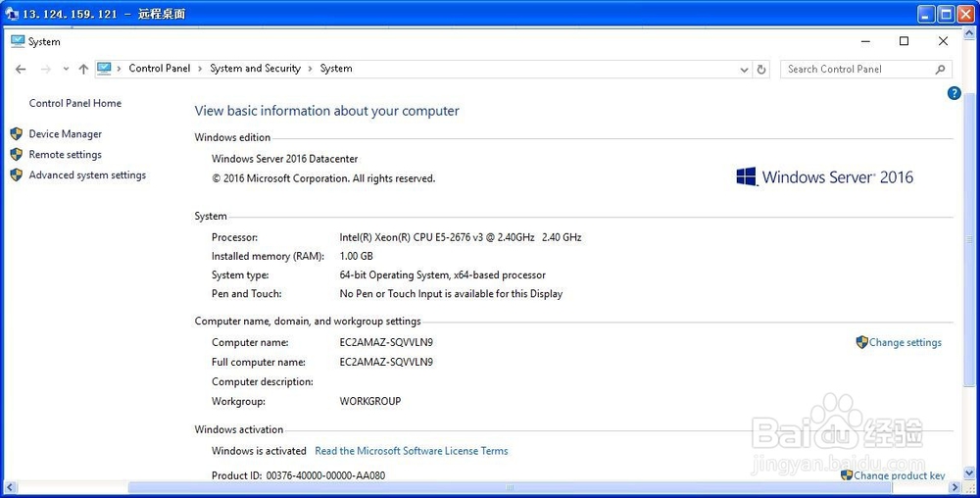Click the Installed memory 1.00 GB value

tap(357, 256)
